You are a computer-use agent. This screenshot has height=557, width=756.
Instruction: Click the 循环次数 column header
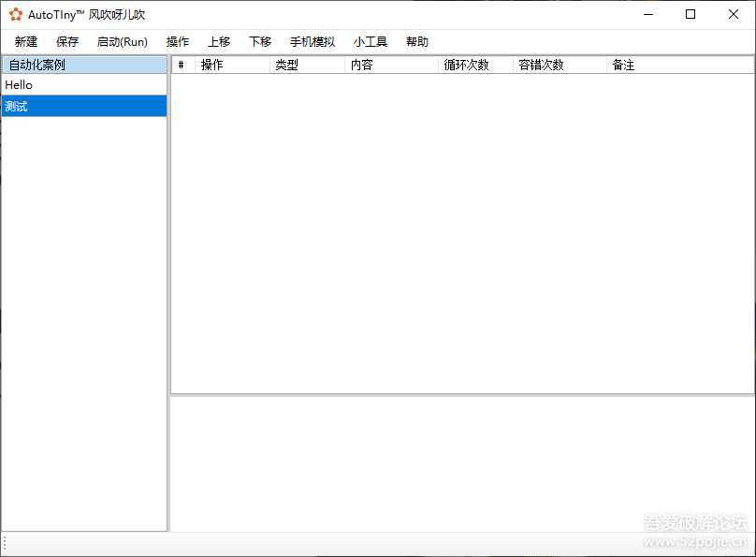467,65
